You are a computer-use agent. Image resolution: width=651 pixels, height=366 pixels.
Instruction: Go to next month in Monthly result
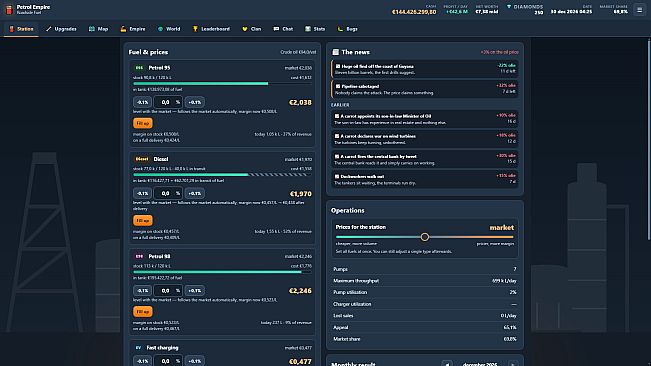coord(513,364)
